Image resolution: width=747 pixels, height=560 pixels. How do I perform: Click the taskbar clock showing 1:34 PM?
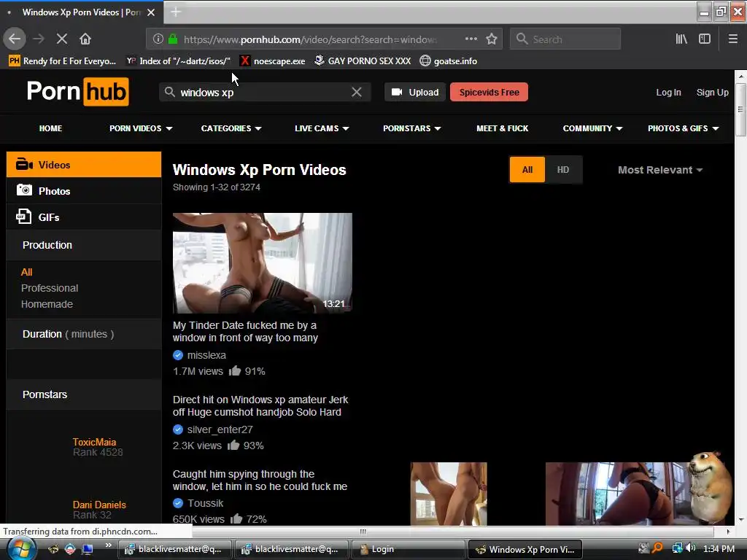[x=719, y=548]
